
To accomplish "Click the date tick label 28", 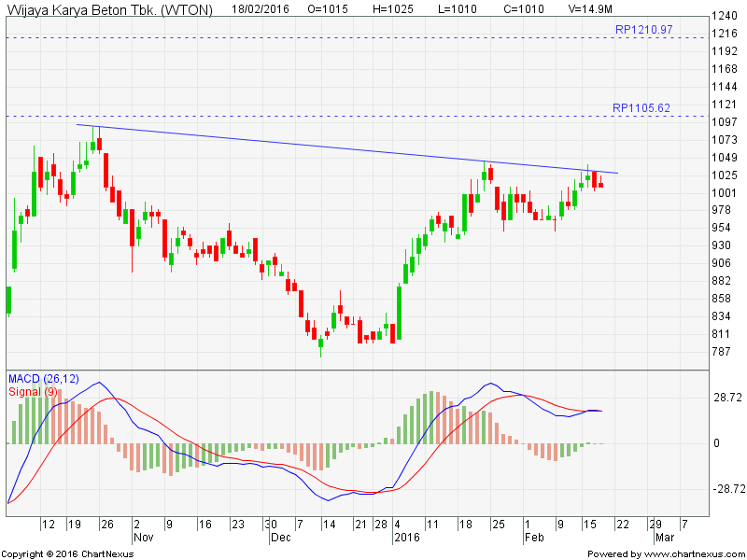I will point(381,525).
